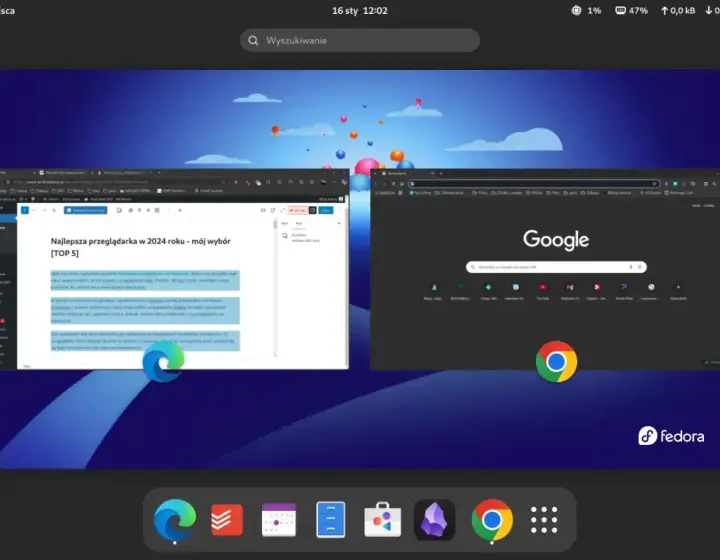The width and height of the screenshot is (720, 560).
Task: Click the first highlighted paragraph in the Edge editor
Action: pyautogui.click(x=145, y=280)
